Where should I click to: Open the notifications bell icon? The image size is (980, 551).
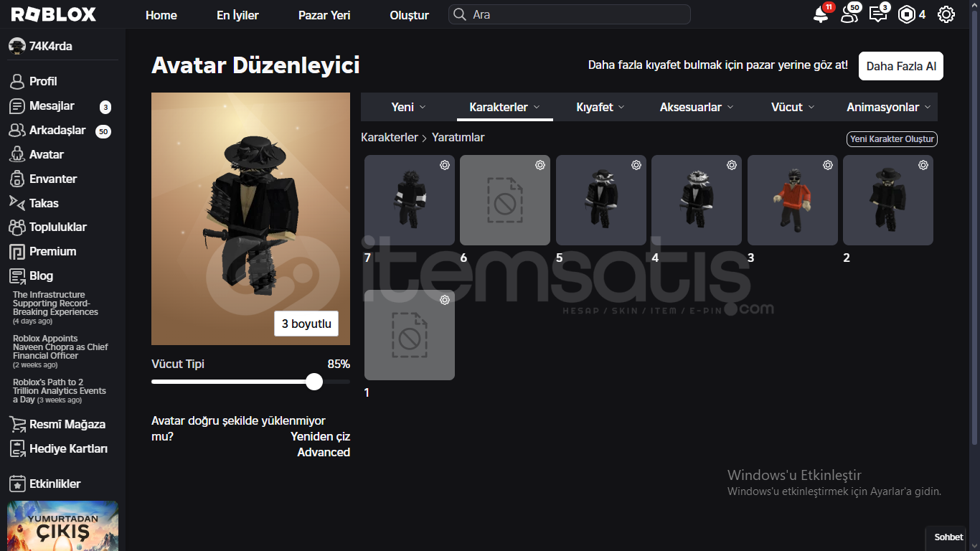pos(821,14)
